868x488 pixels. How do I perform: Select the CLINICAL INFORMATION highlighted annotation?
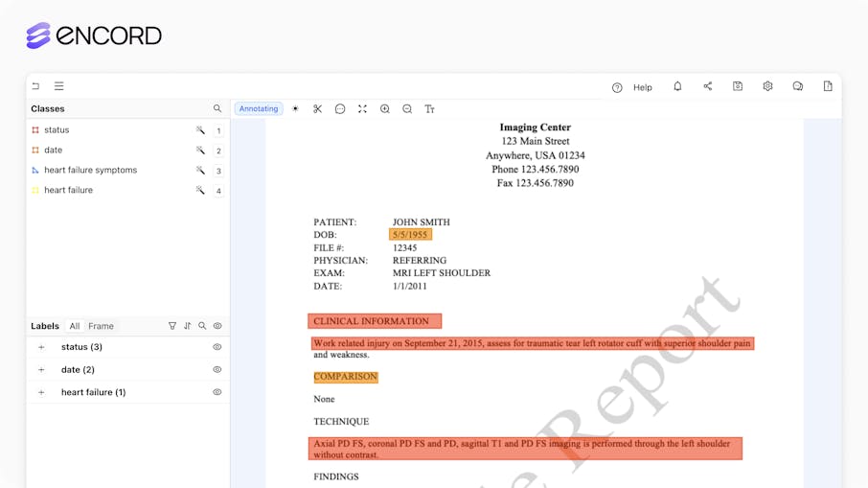coord(375,321)
